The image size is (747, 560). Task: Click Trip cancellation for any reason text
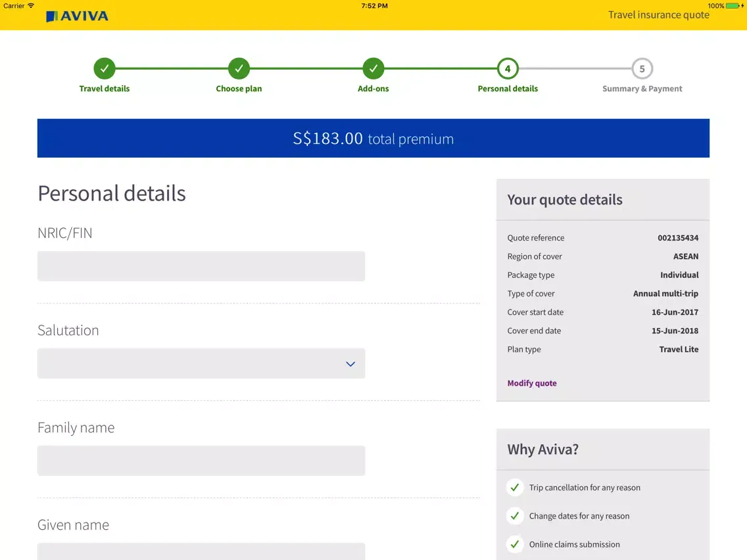(x=585, y=488)
